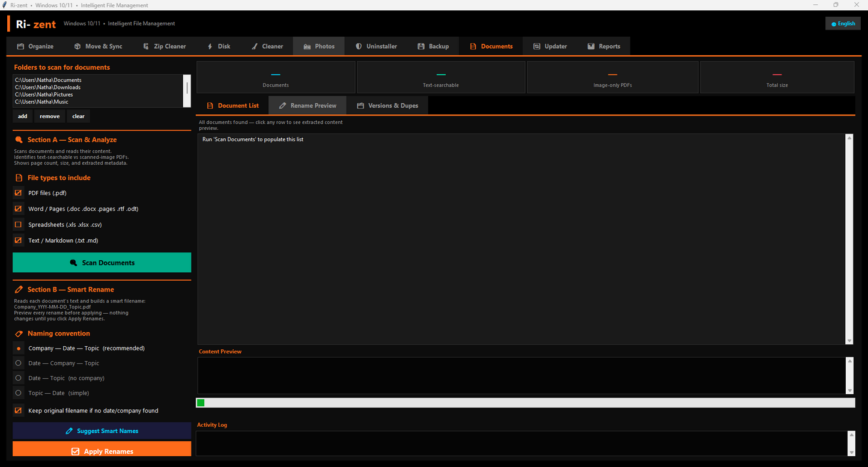Select Topic — Date (simple) option

tap(19, 393)
